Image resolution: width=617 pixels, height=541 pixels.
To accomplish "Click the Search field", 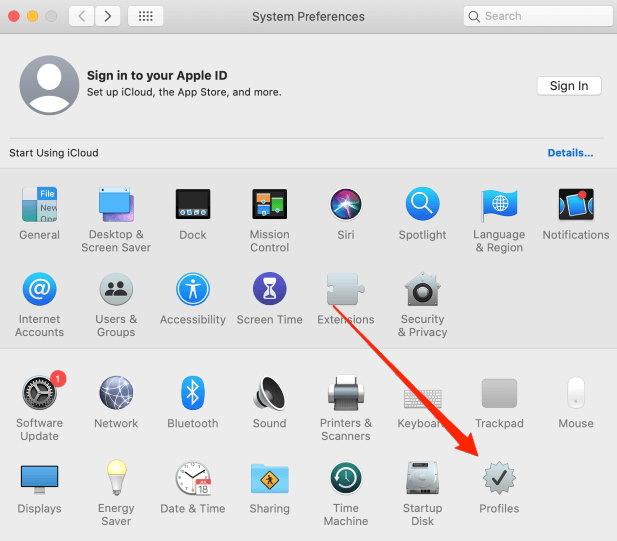I will click(x=538, y=16).
